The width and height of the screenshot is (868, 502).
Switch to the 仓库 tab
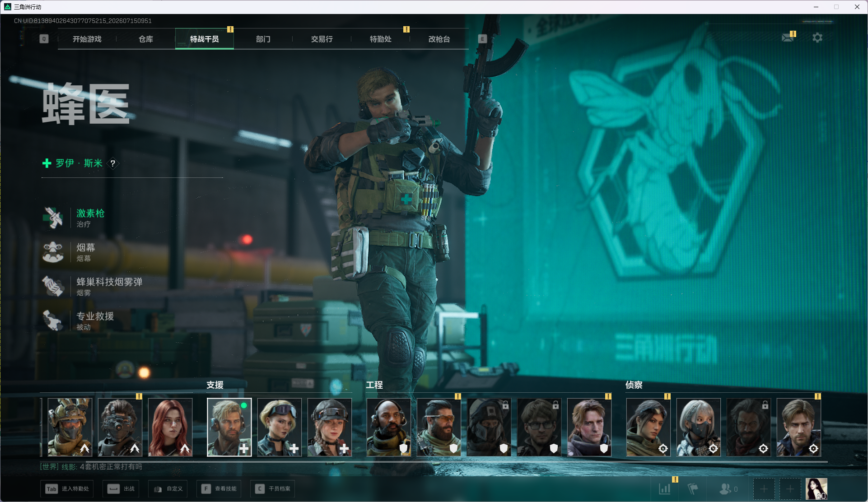(146, 39)
